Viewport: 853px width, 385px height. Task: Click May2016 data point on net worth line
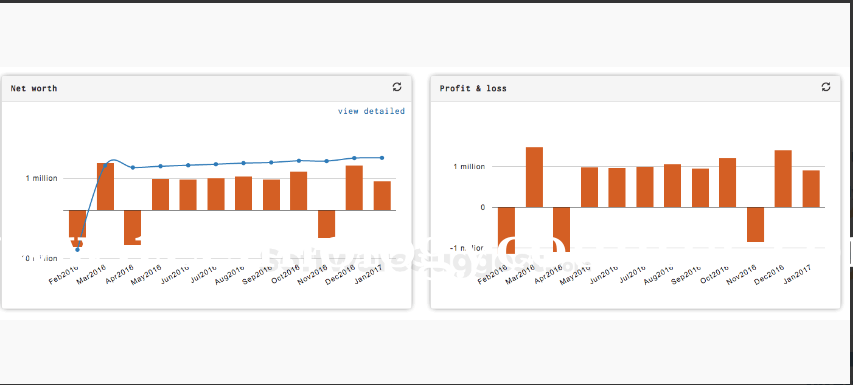(x=160, y=166)
